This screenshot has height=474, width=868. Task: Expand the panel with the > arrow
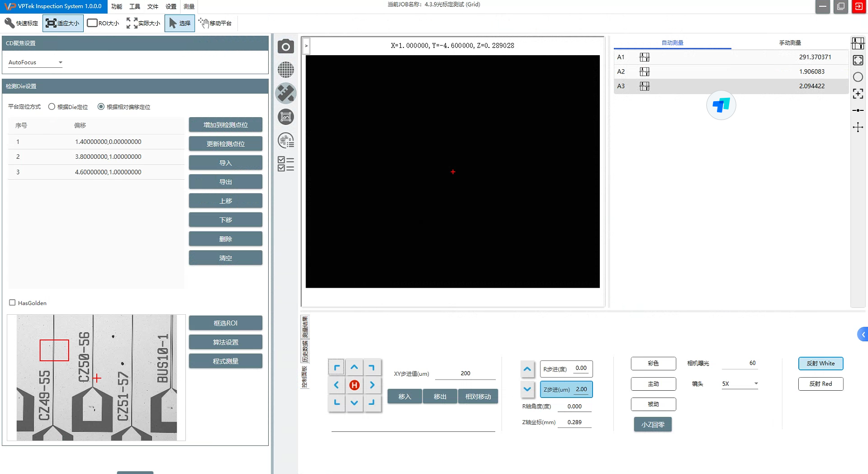tap(306, 46)
